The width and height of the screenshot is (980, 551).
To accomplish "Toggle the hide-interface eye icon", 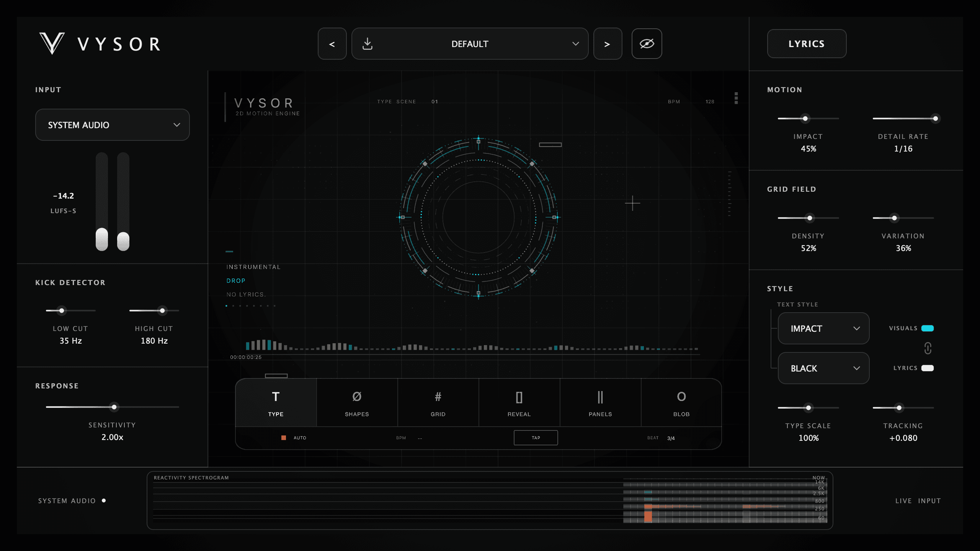I will (647, 44).
